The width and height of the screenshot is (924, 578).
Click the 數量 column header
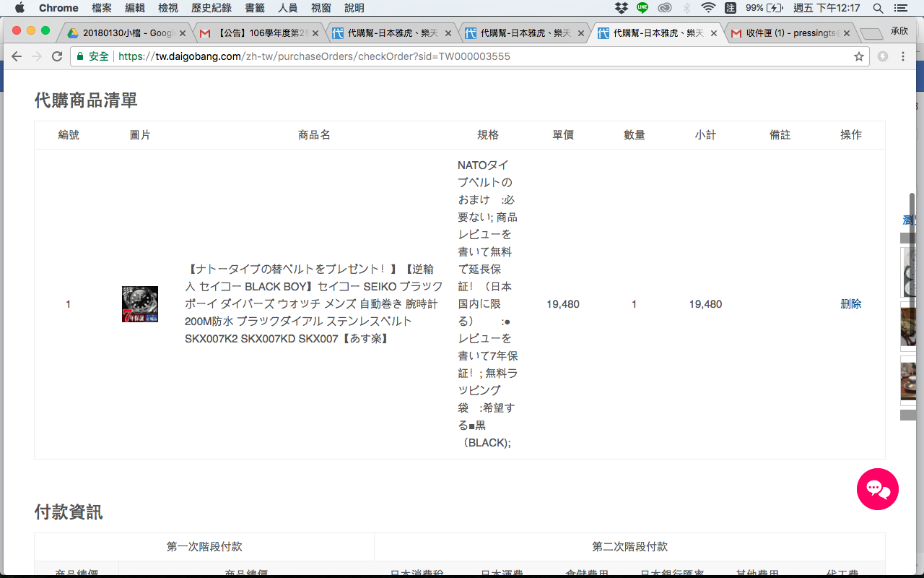[x=635, y=135]
